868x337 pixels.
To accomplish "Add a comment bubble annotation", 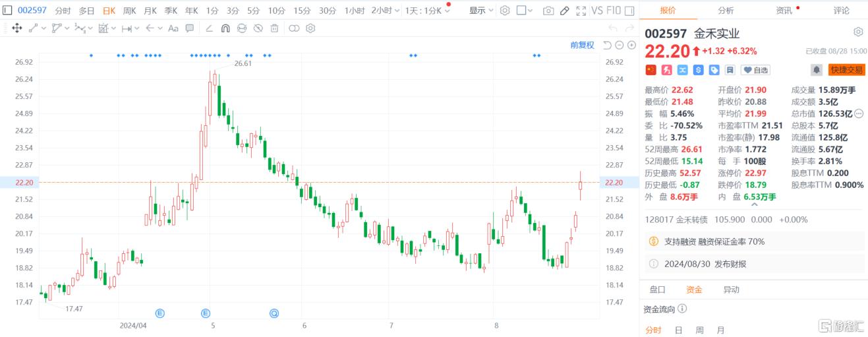I will [x=190, y=28].
